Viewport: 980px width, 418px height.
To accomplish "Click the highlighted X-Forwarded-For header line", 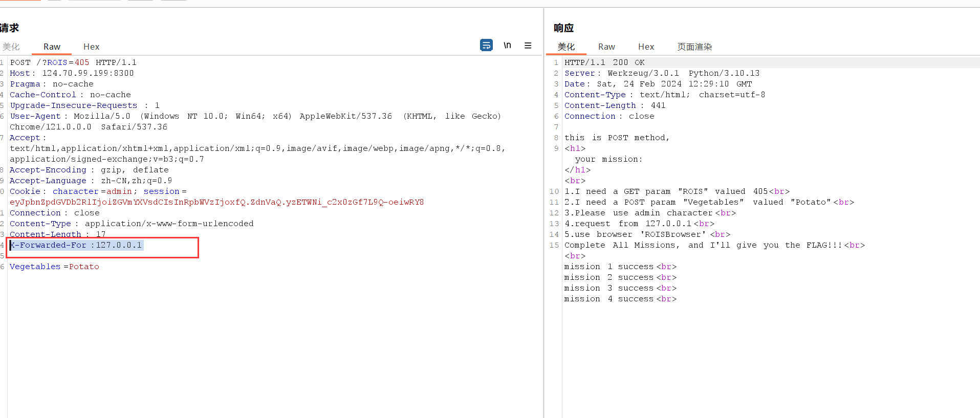I will pyautogui.click(x=77, y=245).
